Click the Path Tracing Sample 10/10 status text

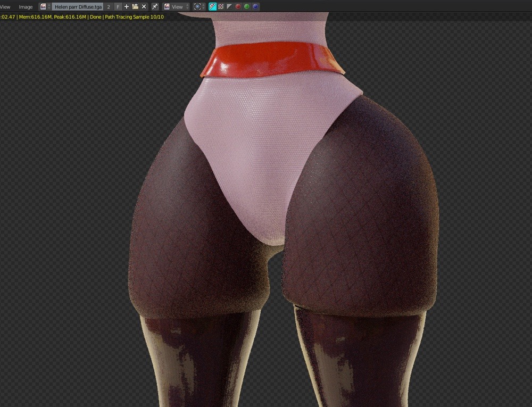(x=135, y=17)
